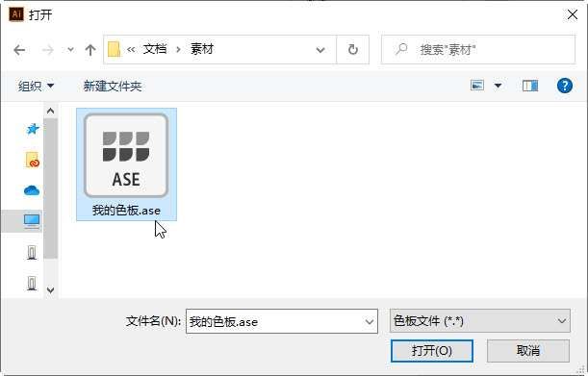The height and width of the screenshot is (376, 588).
Task: Open the 组织 menu
Action: tap(36, 87)
